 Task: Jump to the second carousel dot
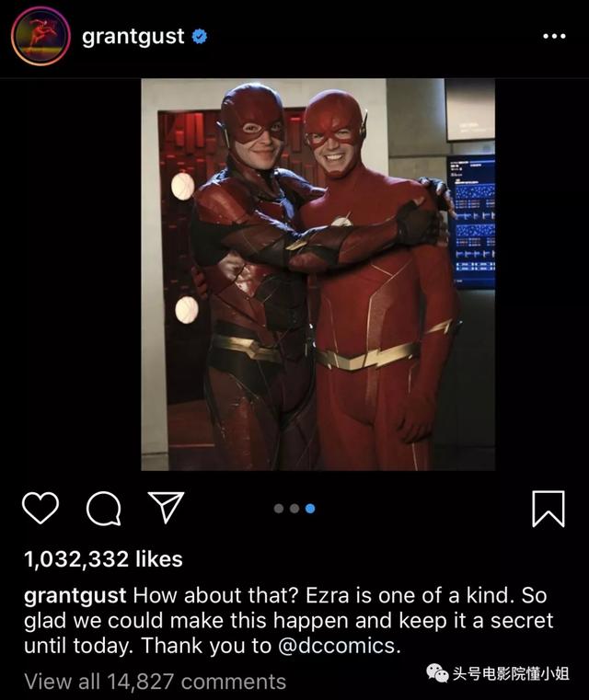[x=294, y=509]
